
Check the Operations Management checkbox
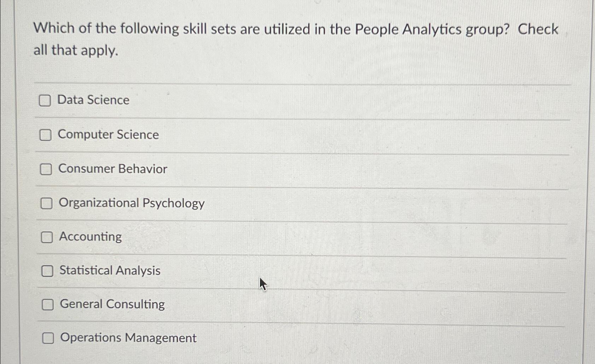coord(49,338)
